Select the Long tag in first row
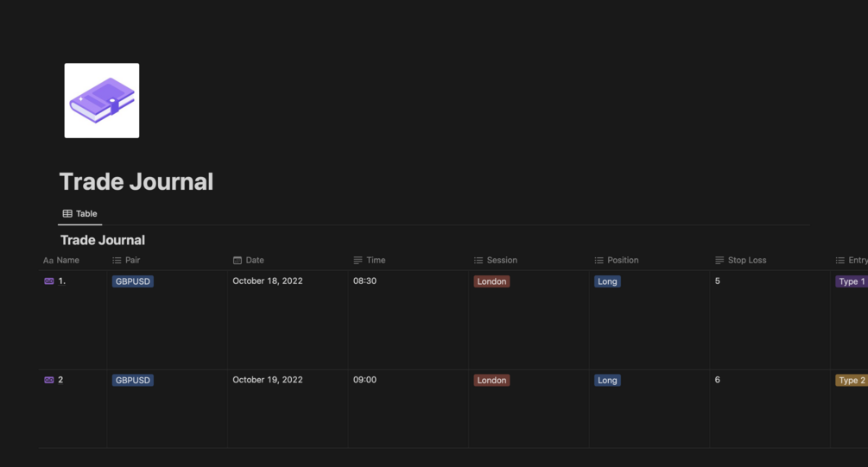 coord(607,281)
